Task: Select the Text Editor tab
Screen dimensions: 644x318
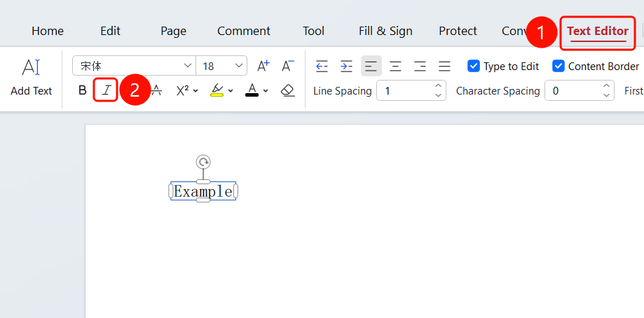Action: click(598, 32)
